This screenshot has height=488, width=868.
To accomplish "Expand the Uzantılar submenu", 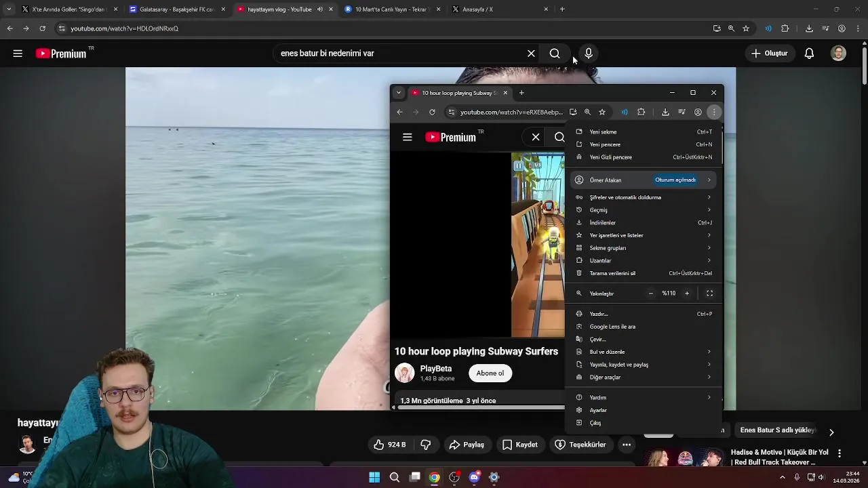I will click(644, 261).
